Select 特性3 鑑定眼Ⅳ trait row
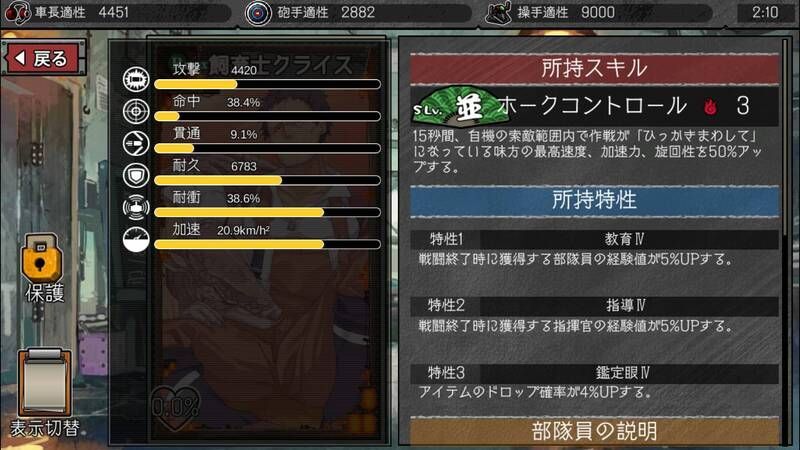Screen dimensions: 800x450 [x=594, y=373]
